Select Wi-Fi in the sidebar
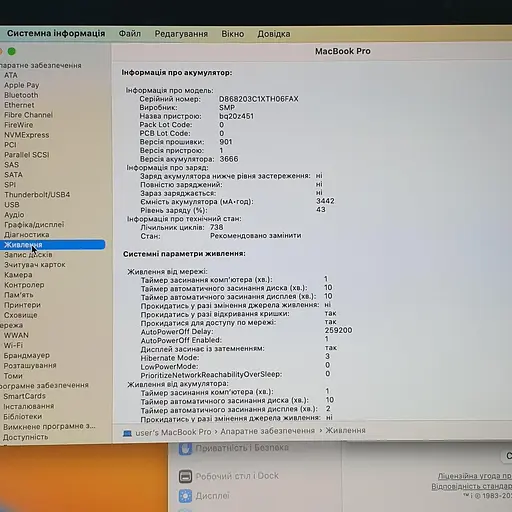 13,345
